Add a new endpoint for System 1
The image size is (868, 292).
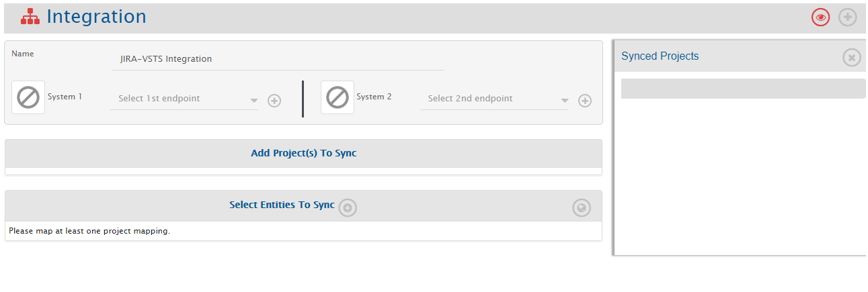tap(274, 101)
